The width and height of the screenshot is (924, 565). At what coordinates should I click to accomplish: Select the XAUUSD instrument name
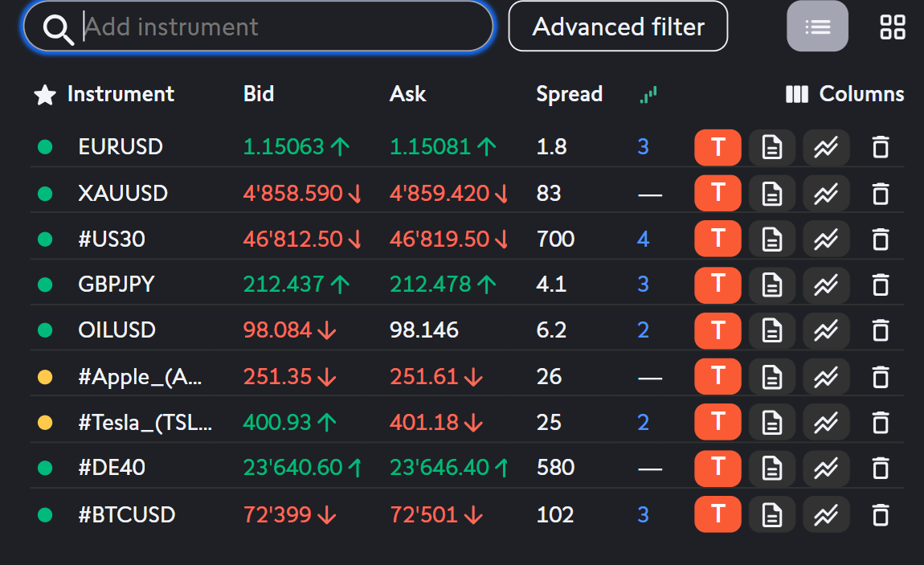123,193
